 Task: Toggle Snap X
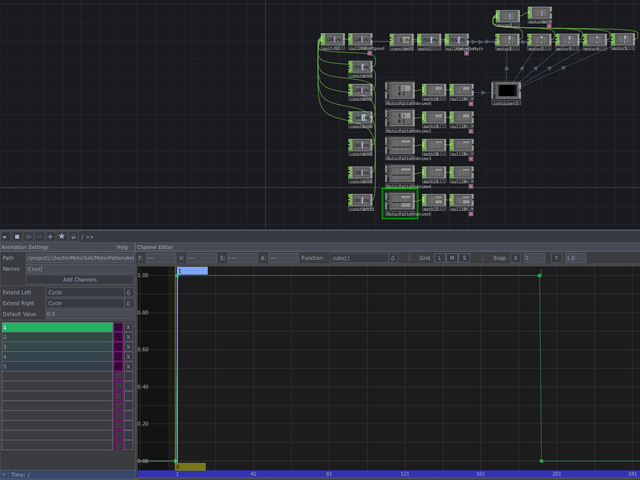(516, 258)
